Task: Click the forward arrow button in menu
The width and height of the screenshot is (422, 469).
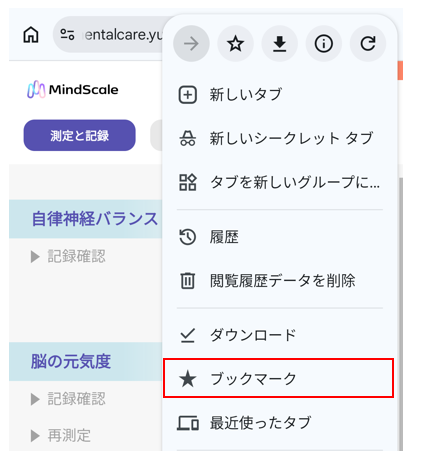Action: point(191,44)
